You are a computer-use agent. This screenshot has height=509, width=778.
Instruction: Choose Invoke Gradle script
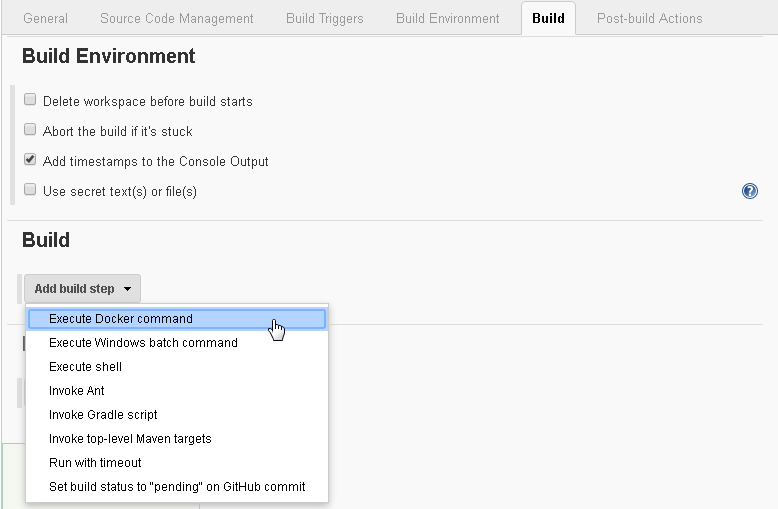[x=177, y=414]
